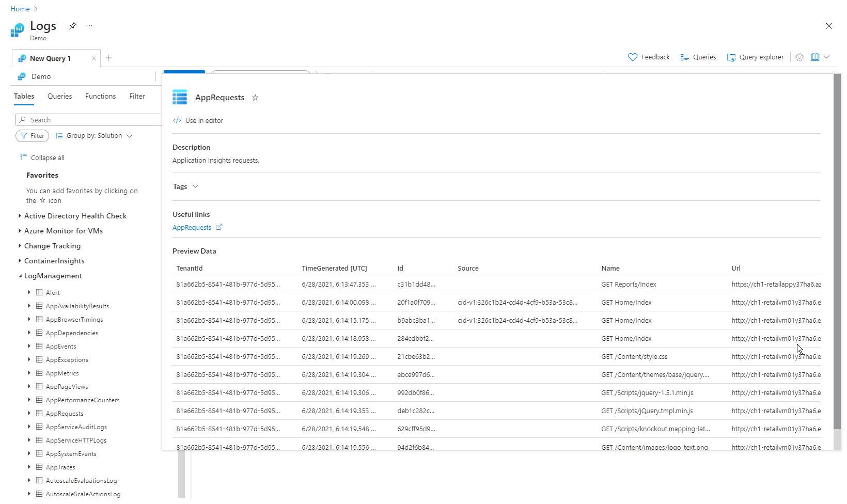The height and width of the screenshot is (504, 847).
Task: Click the AppPageViews table icon
Action: (39, 386)
